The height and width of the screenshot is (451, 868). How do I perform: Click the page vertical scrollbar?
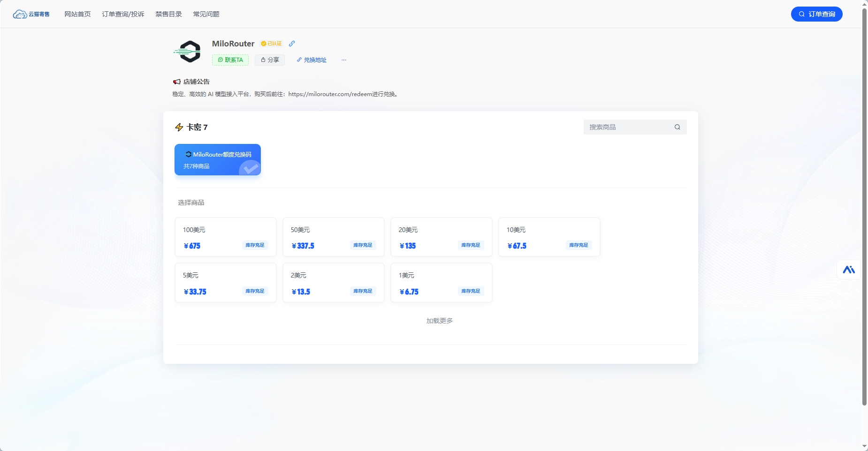(x=864, y=206)
